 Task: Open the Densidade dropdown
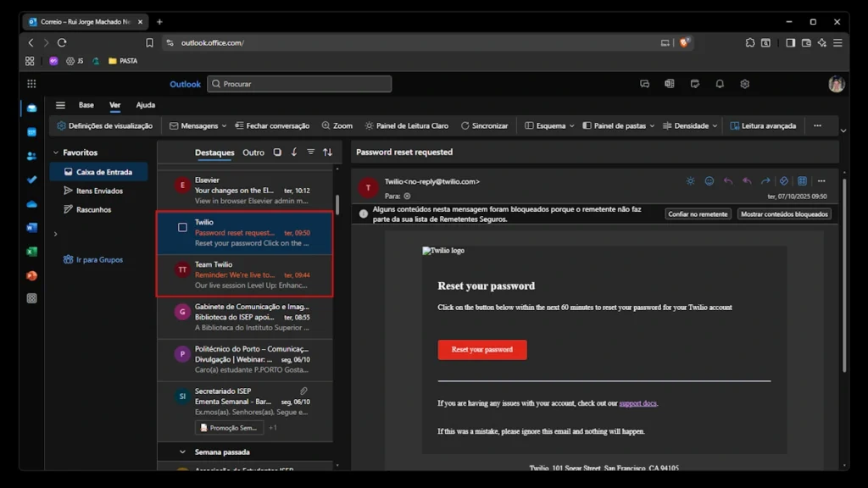point(690,125)
